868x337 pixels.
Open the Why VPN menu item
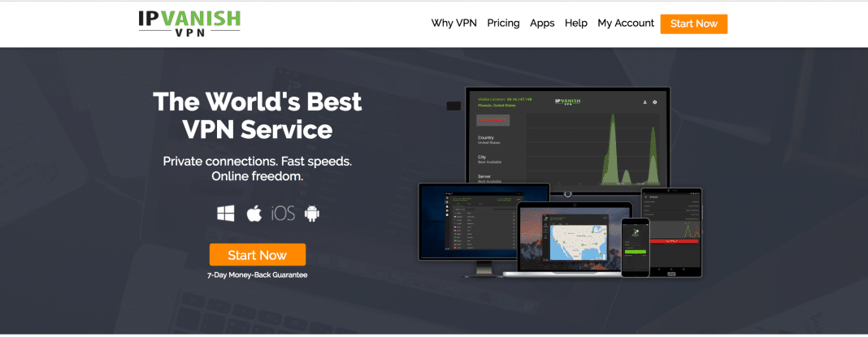(x=454, y=24)
